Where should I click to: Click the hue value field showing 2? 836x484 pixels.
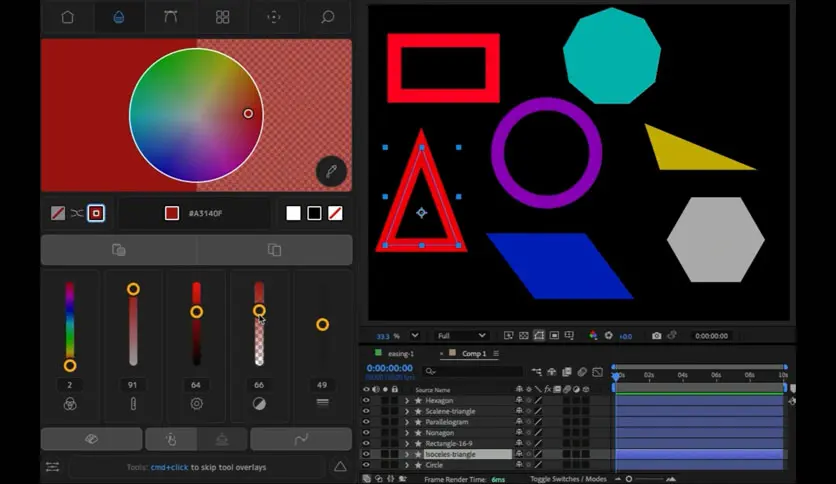tap(70, 385)
